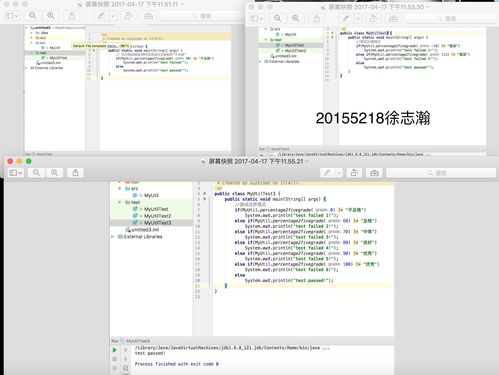Select untitled3.iml in the front window's tree
Screen dimensions: 499x375
pos(145,230)
